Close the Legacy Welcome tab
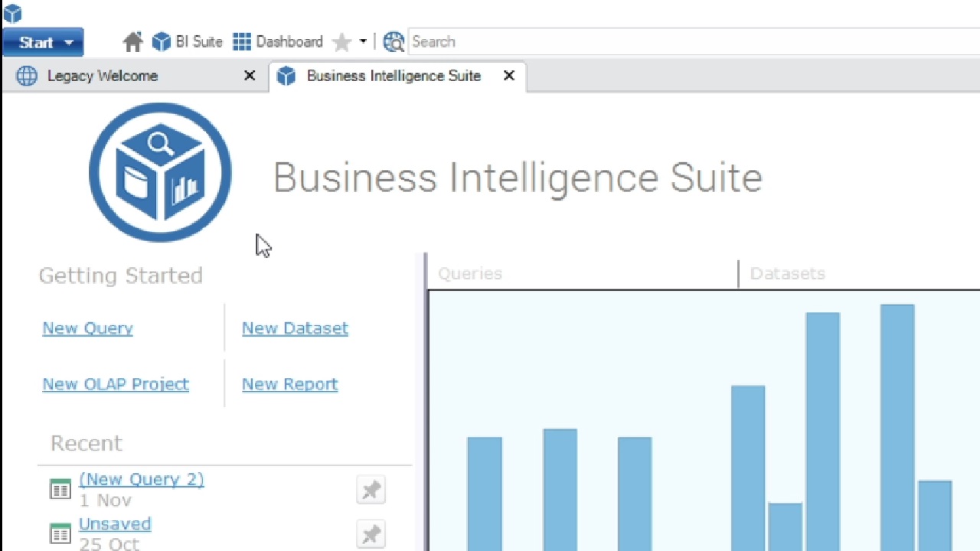 point(250,76)
